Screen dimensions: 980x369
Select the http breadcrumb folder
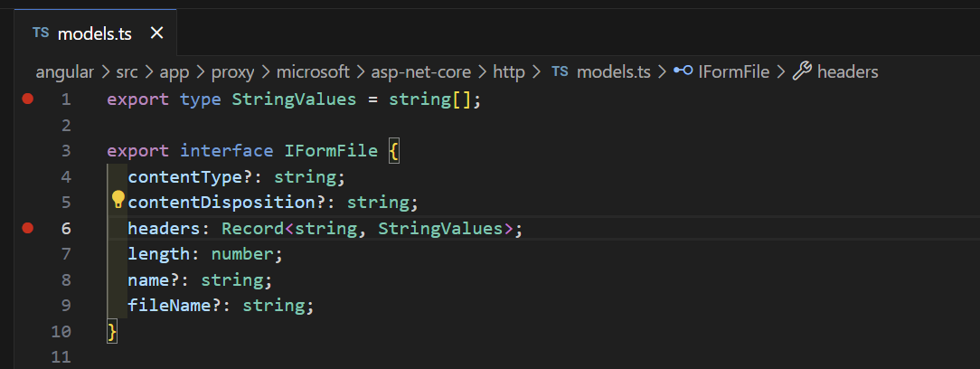509,71
